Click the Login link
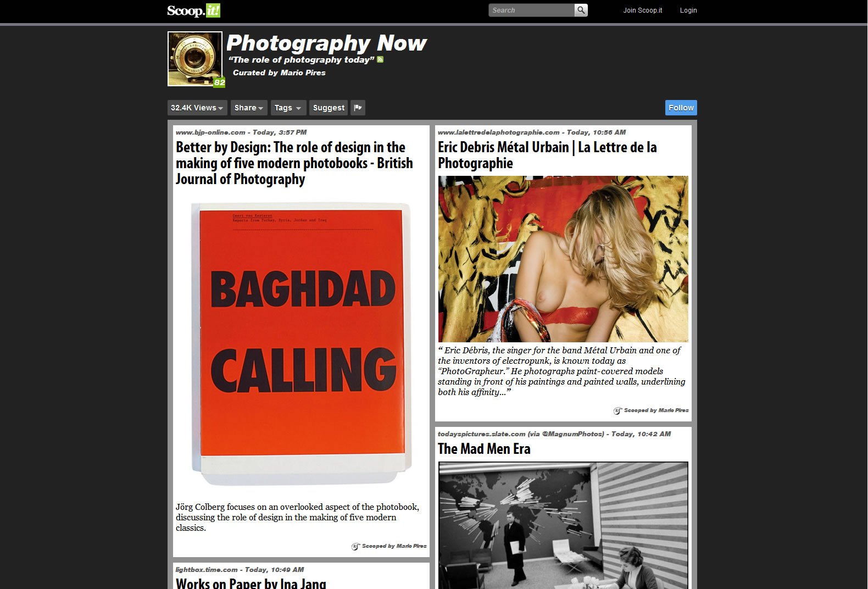The width and height of the screenshot is (868, 589). coord(688,10)
